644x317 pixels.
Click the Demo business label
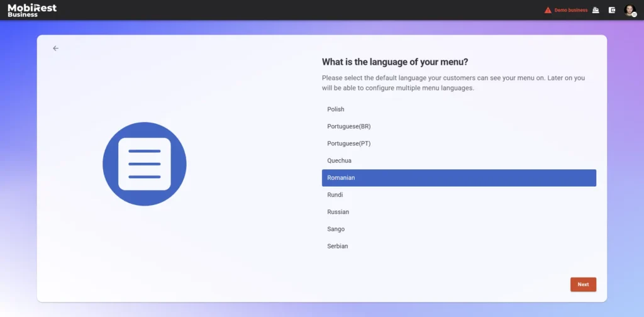pyautogui.click(x=570, y=10)
